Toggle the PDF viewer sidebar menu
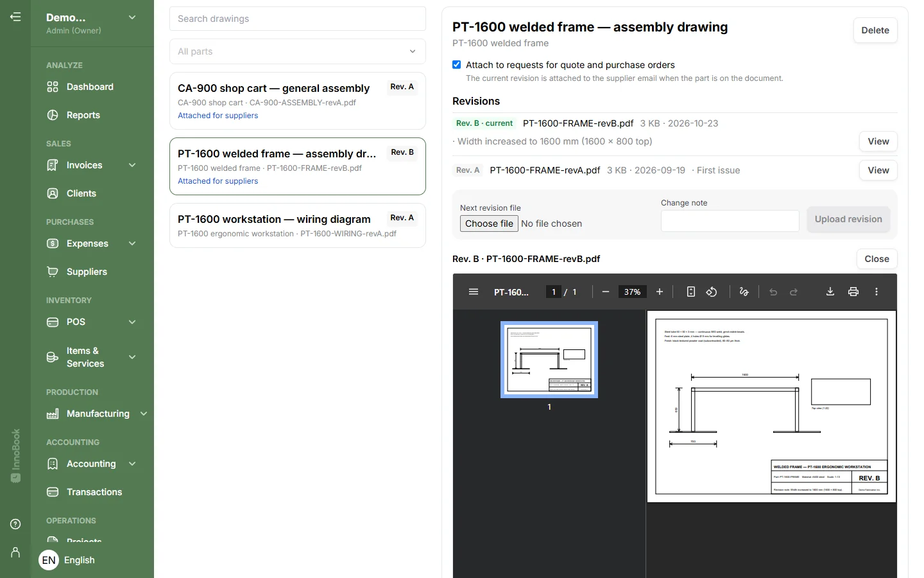This screenshot has height=578, width=924. (474, 292)
